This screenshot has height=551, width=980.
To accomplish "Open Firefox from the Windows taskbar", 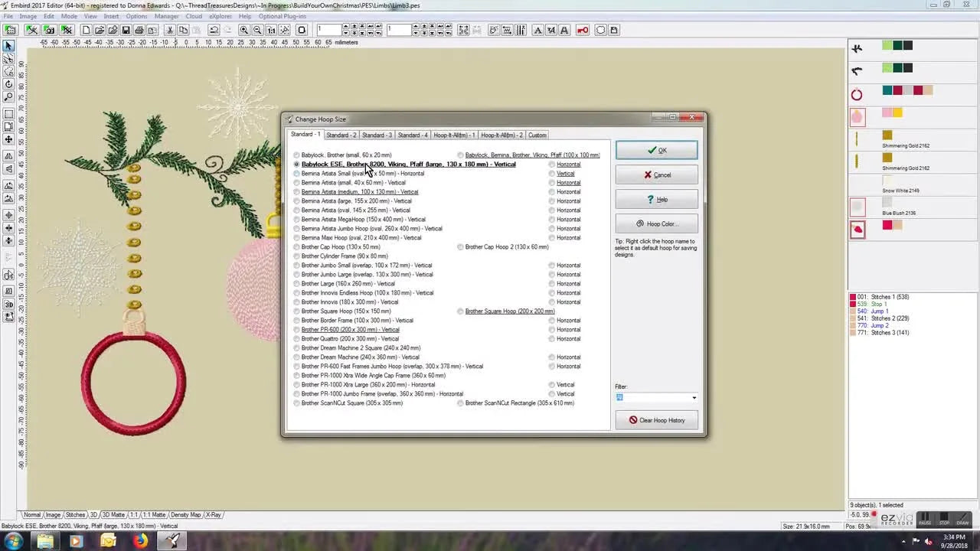I will point(140,541).
